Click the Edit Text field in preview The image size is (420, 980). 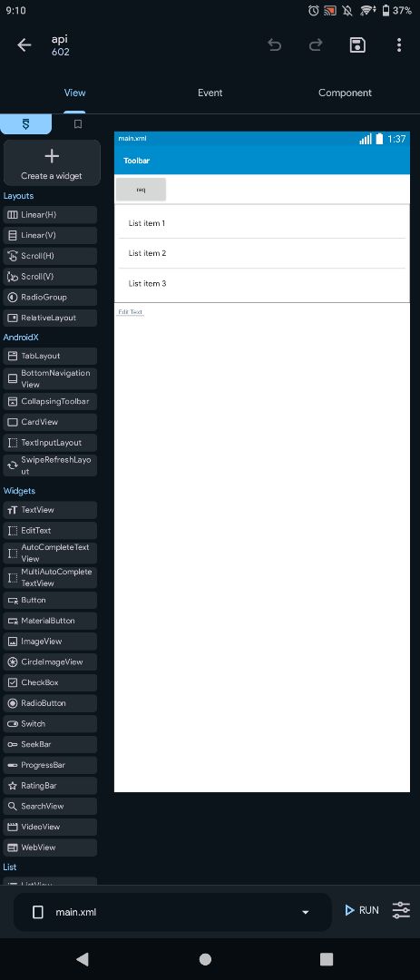tap(131, 312)
